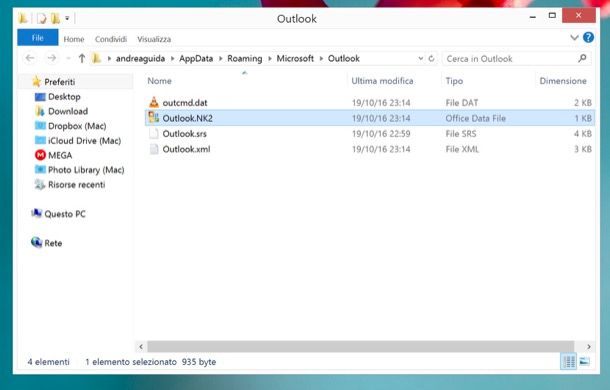The height and width of the screenshot is (390, 610).
Task: Click the Outlook.srs blank file icon
Action: click(x=154, y=134)
